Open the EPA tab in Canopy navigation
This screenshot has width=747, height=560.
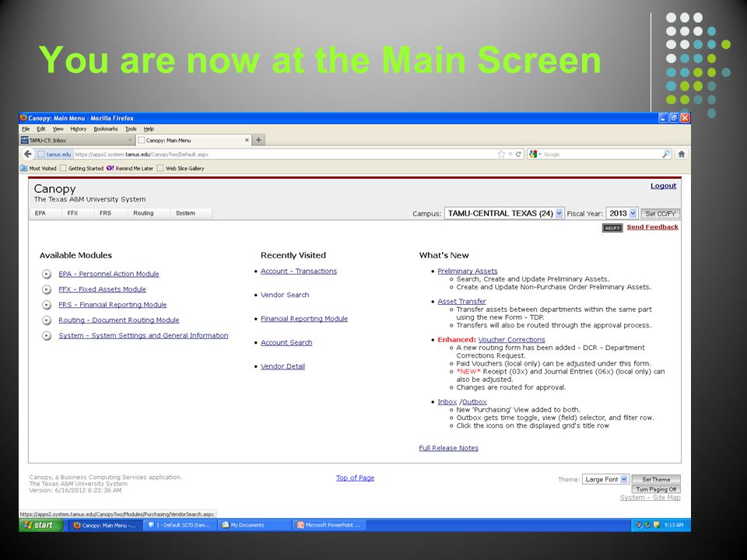(40, 213)
